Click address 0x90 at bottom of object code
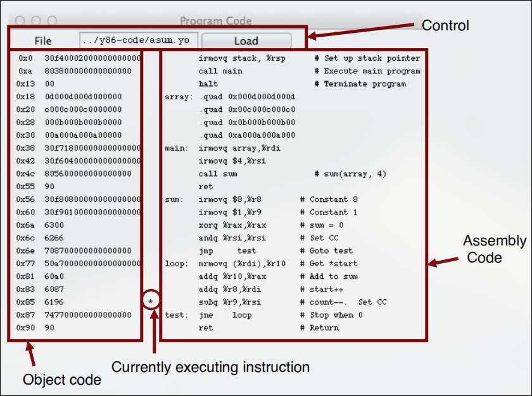 [25, 328]
